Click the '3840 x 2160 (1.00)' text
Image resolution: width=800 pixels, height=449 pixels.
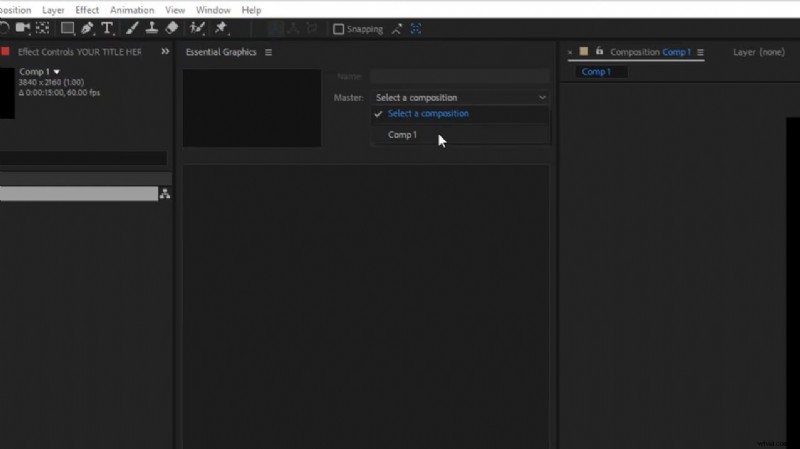click(x=52, y=82)
